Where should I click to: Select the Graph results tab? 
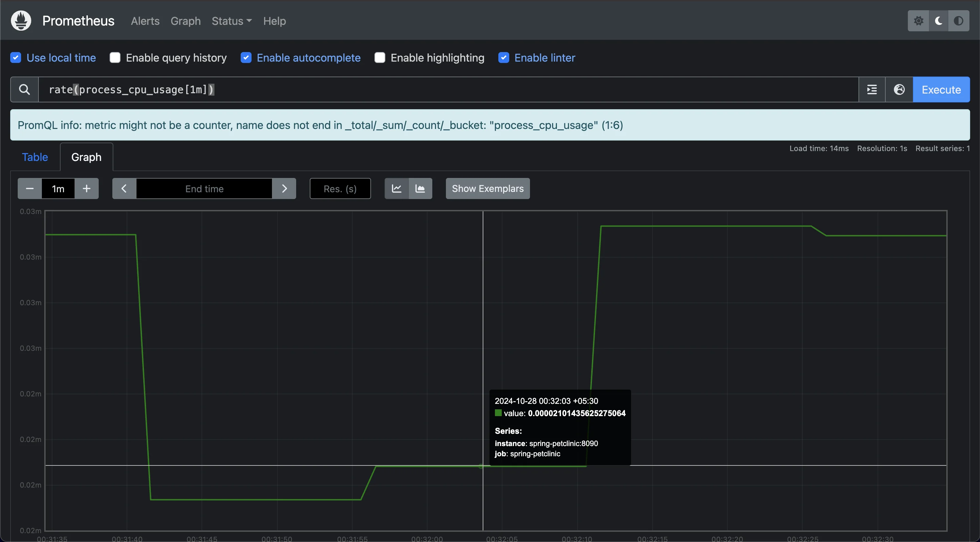(86, 157)
